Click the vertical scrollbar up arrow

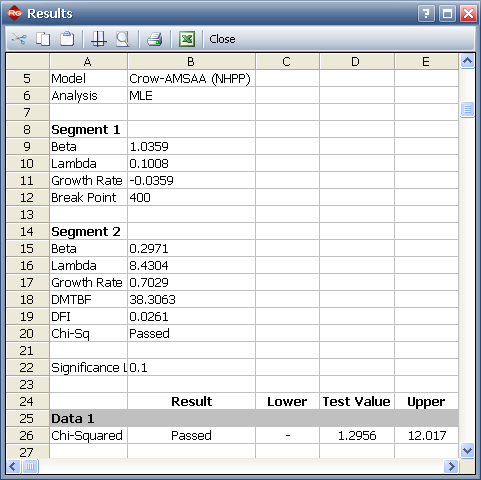(467, 61)
